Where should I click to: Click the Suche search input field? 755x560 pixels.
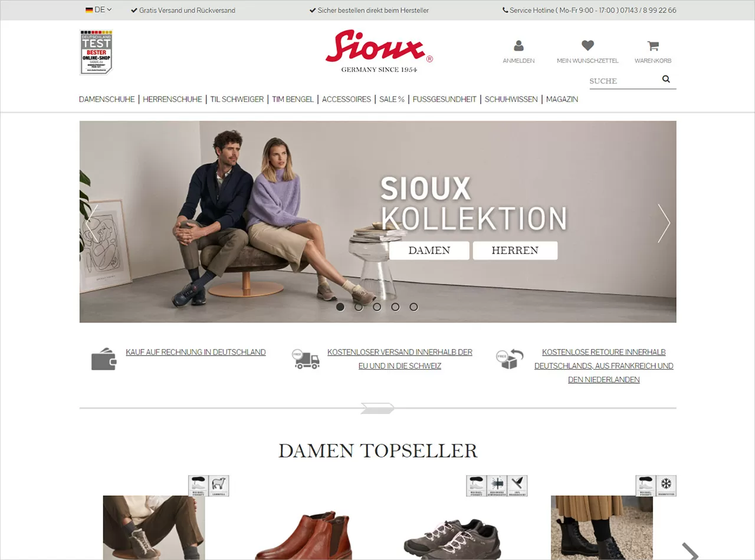pos(624,81)
